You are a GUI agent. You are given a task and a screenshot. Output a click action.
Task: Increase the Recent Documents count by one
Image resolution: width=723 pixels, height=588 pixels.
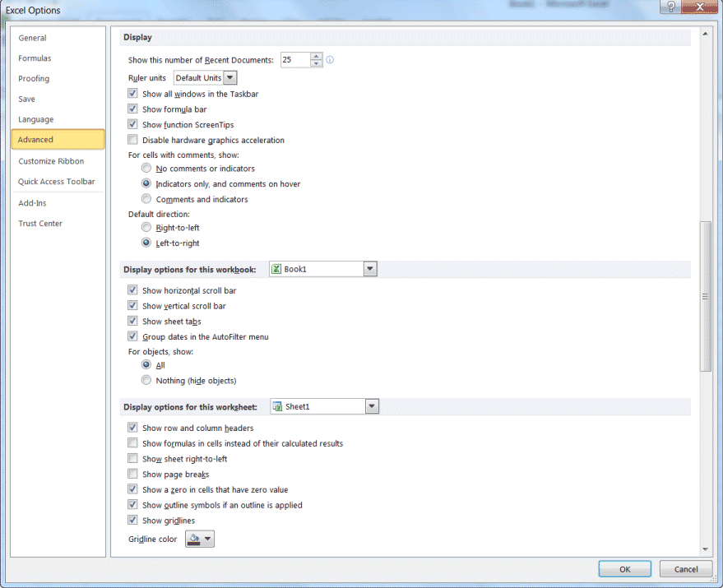317,56
